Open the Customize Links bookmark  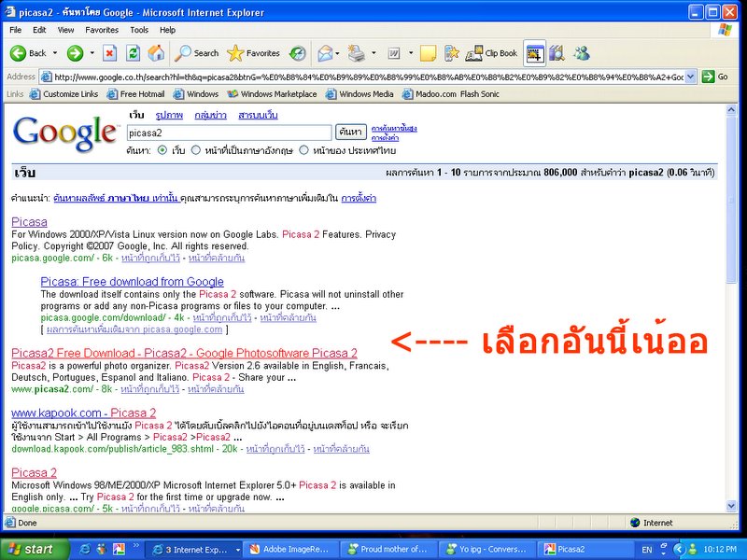(63, 94)
